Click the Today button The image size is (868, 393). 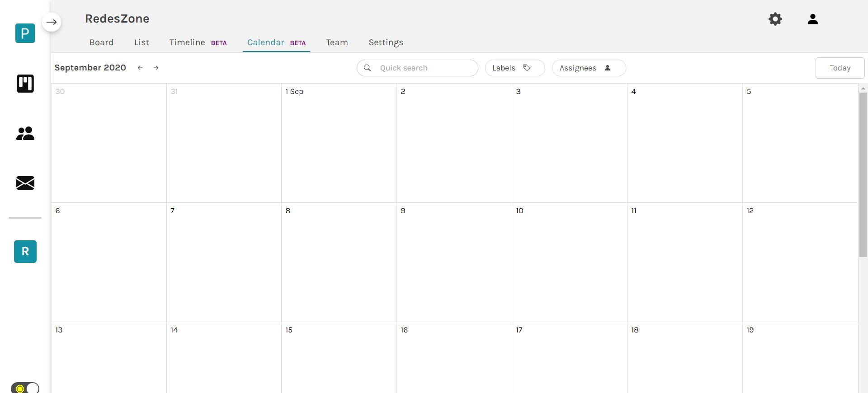[x=840, y=68]
